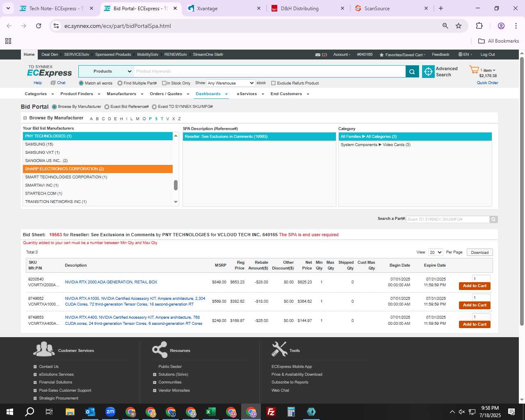Select SHARP ELECTRONICS CORPORATION (2) manufacturer
Screen dimensions: 525x420
(x=98, y=169)
